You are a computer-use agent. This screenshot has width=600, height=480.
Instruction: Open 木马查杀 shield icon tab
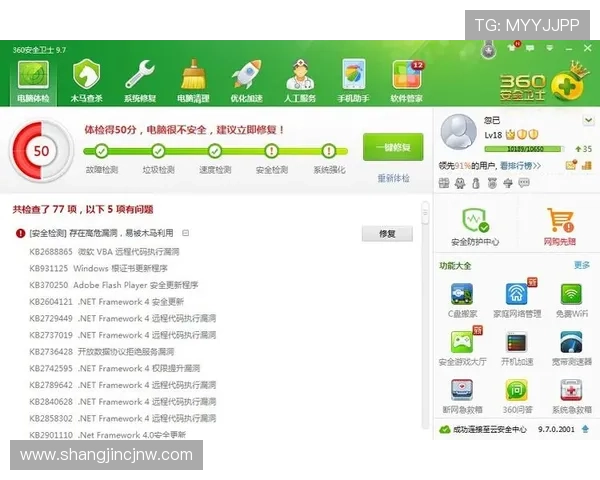coord(86,82)
